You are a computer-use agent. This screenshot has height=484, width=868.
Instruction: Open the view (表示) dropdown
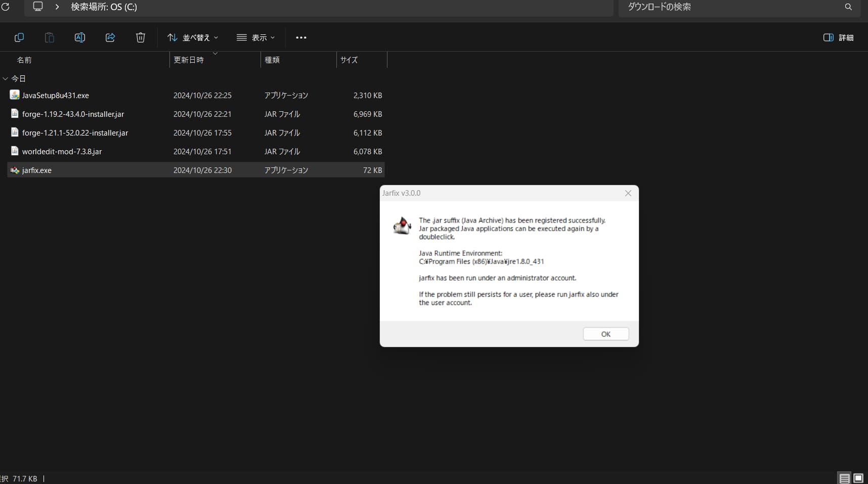[255, 37]
